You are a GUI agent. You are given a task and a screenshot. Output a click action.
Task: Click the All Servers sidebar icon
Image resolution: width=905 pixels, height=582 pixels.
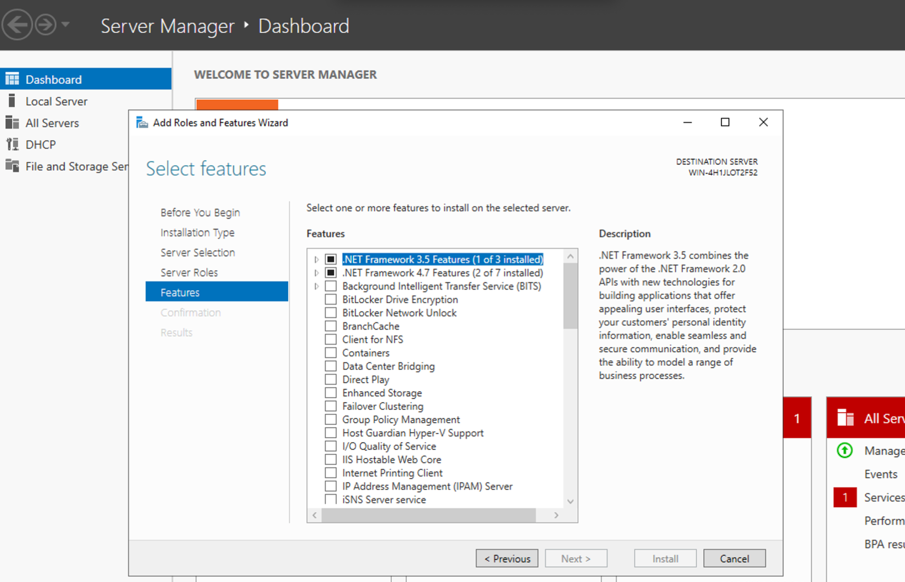[12, 123]
